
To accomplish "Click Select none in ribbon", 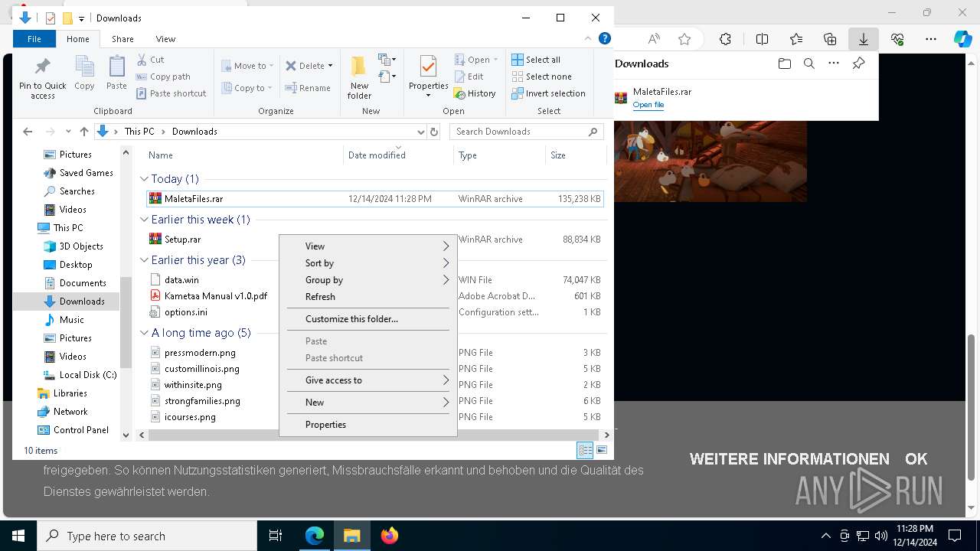I will (541, 77).
